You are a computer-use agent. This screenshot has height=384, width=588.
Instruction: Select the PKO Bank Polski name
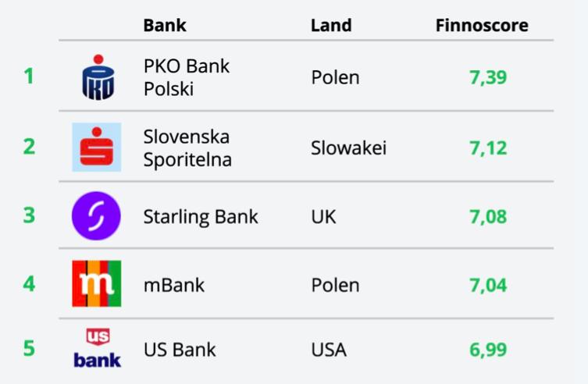point(187,77)
